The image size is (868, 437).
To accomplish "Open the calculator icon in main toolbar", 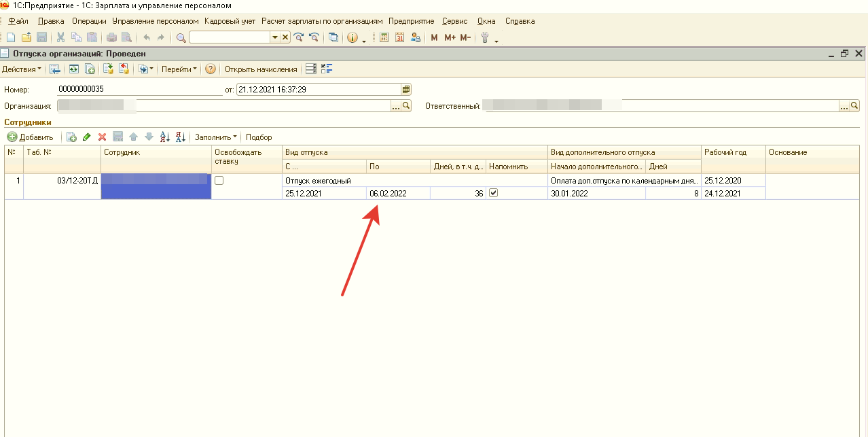I will [384, 37].
